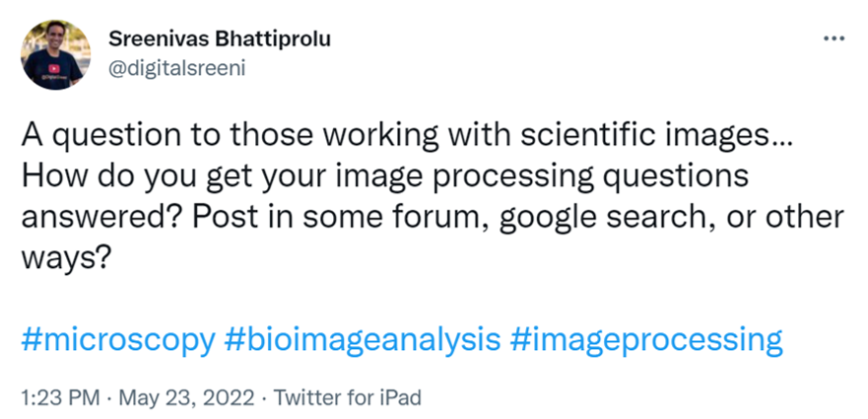The height and width of the screenshot is (419, 868).
Task: Open the #microscopy hashtag
Action: [x=117, y=341]
